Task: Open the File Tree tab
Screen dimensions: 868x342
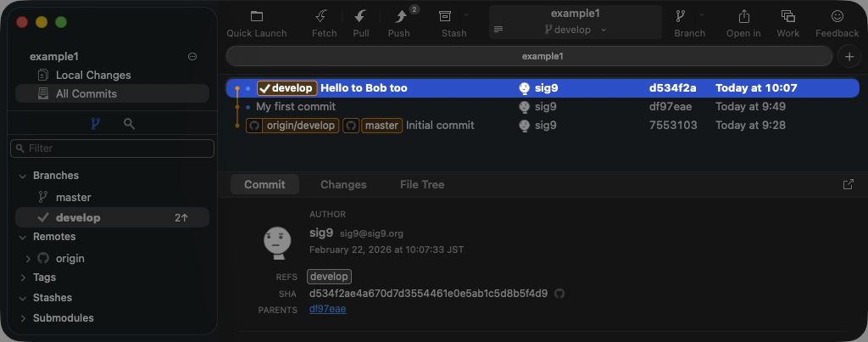Action: [x=421, y=184]
